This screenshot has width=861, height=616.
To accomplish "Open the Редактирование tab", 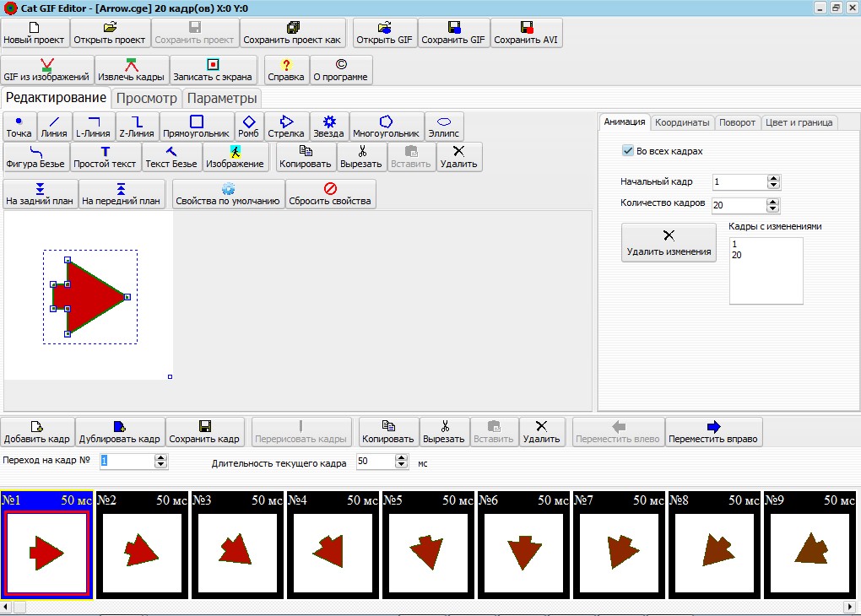I will point(56,98).
